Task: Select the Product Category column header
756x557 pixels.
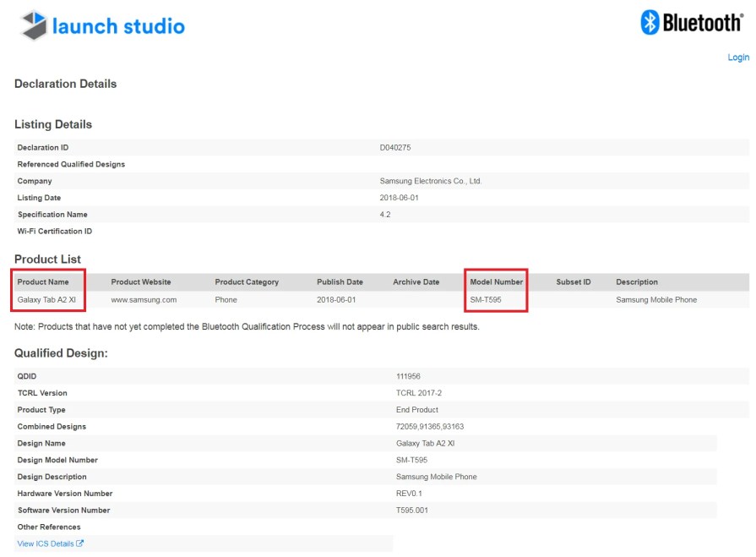Action: (x=247, y=281)
